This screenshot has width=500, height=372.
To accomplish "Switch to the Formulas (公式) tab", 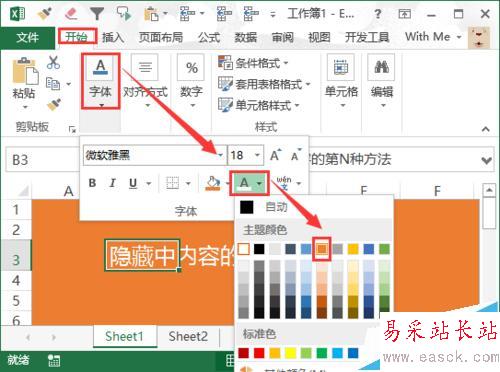I will 209,37.
